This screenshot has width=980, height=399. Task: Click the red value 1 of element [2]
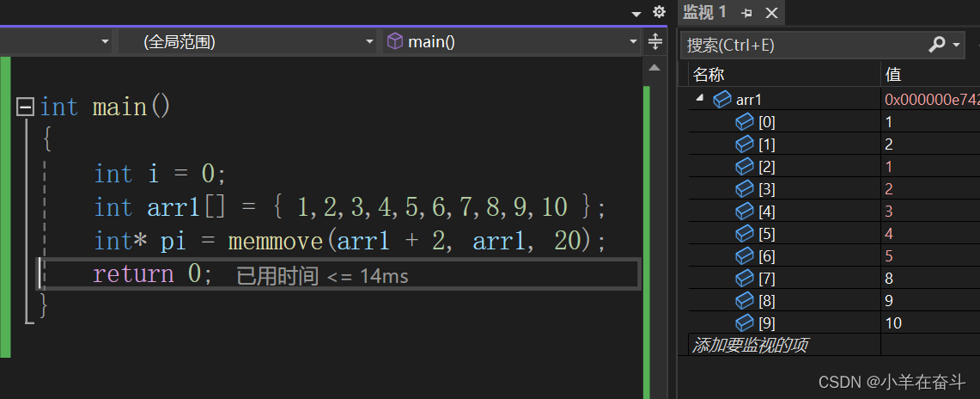pos(889,167)
